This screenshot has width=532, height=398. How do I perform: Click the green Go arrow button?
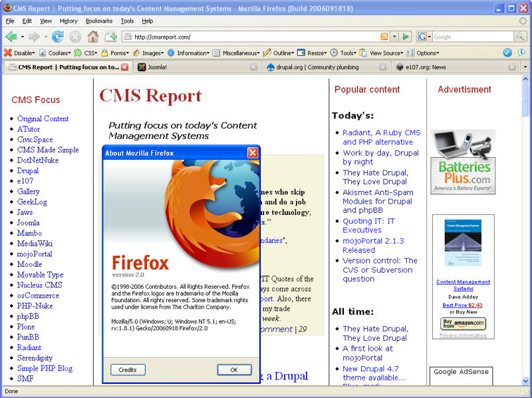[406, 37]
